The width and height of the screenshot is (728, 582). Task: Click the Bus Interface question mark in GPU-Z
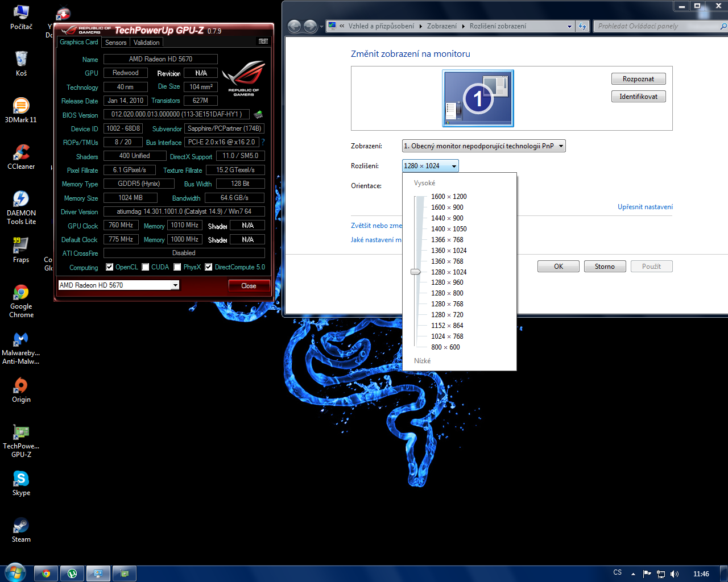click(263, 142)
